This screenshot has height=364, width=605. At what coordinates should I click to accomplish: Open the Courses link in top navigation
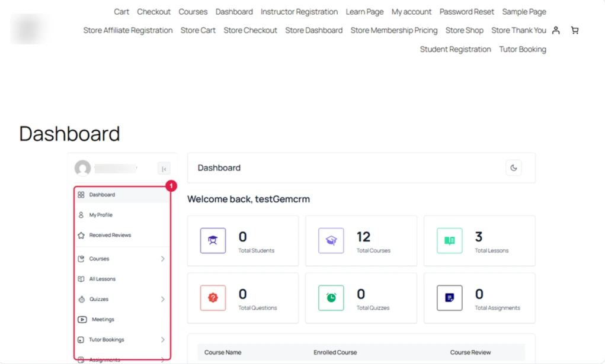[x=193, y=12]
